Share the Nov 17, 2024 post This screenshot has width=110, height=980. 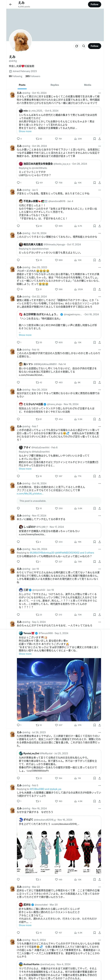coord(99,542)
